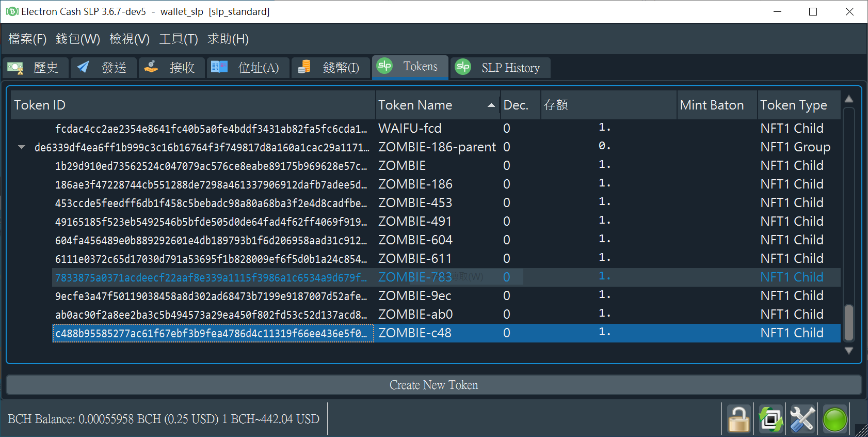Click the Dec. column header
Screen dimensions: 868x437
[x=520, y=105]
